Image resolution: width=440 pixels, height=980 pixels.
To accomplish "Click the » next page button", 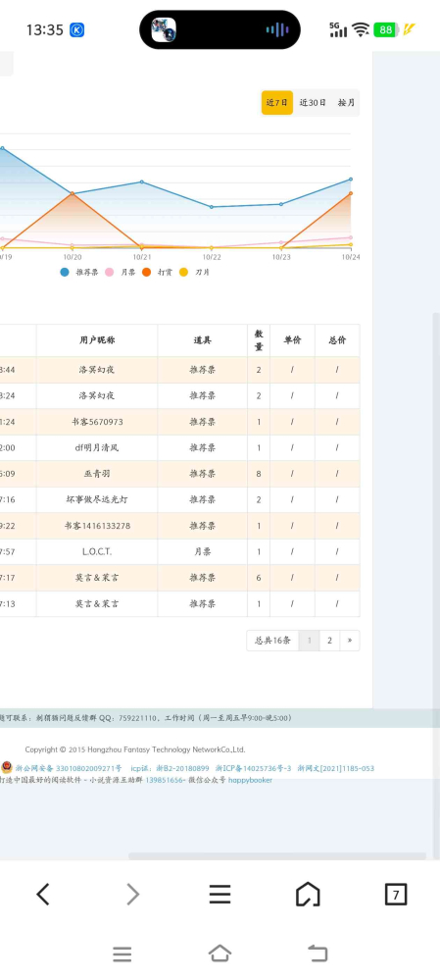I will (350, 640).
